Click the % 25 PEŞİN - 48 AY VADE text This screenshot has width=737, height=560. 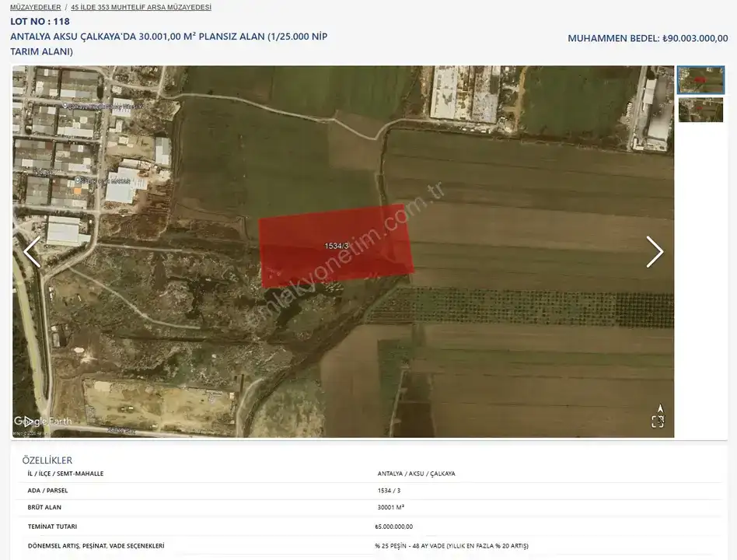coord(451,546)
